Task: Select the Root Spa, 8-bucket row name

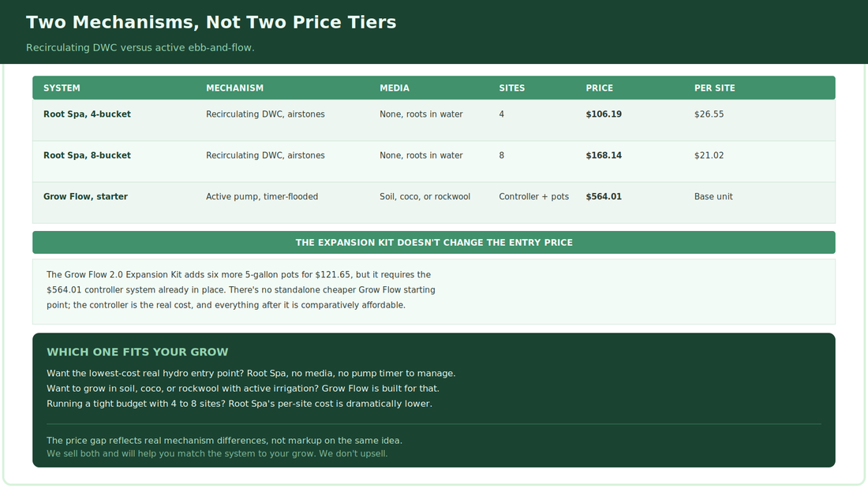Action: pyautogui.click(x=87, y=155)
